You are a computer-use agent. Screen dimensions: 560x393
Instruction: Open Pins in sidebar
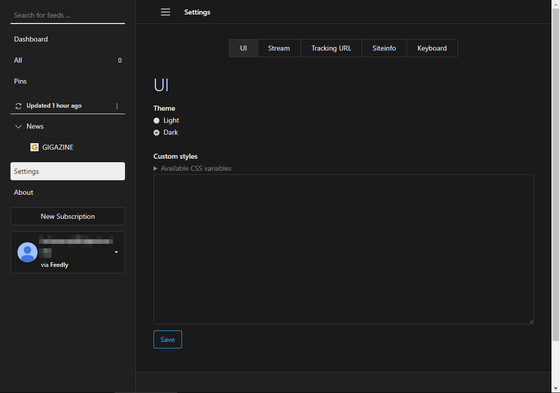point(68,81)
